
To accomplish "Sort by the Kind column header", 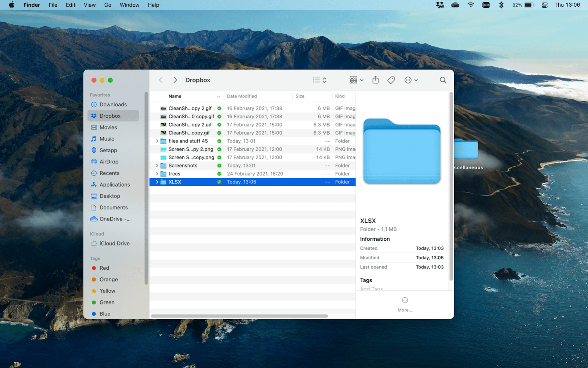I will coord(344,96).
